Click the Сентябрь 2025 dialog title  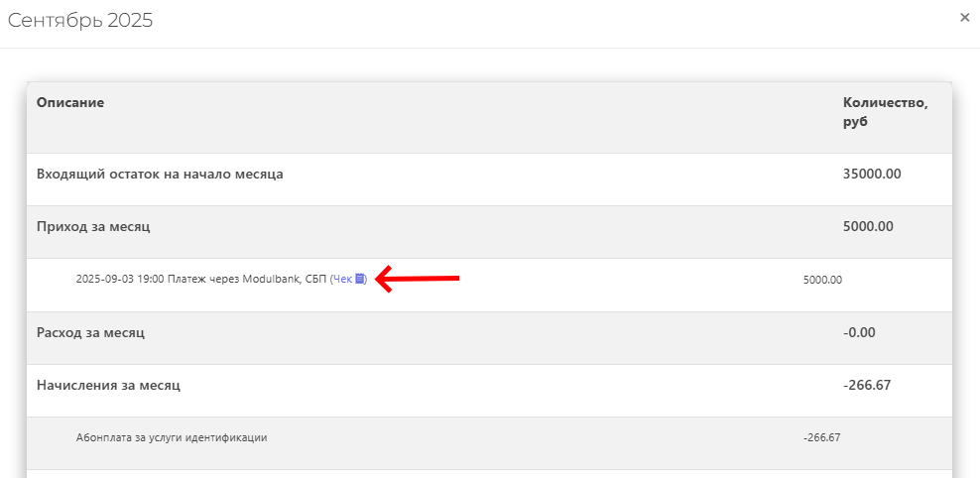click(x=80, y=20)
